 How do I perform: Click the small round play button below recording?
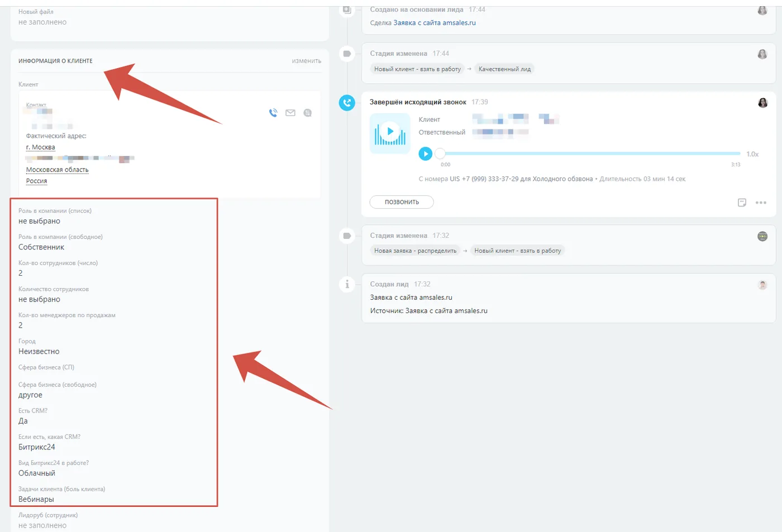tap(426, 154)
